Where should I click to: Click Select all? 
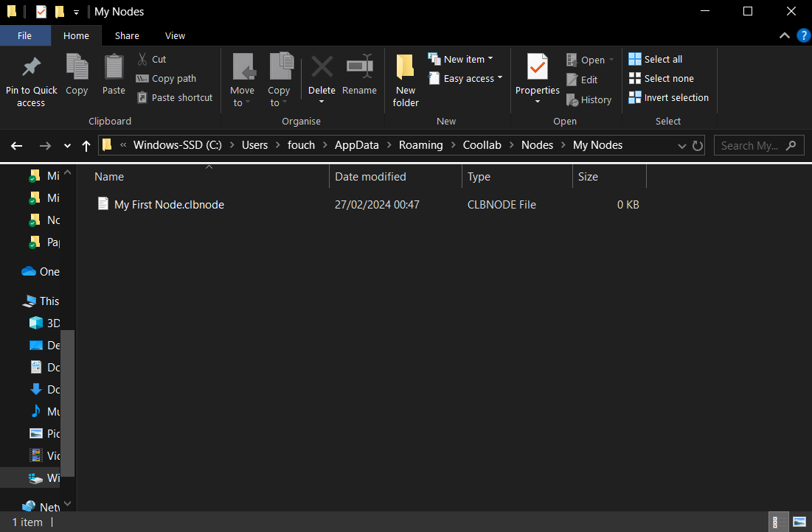[655, 59]
